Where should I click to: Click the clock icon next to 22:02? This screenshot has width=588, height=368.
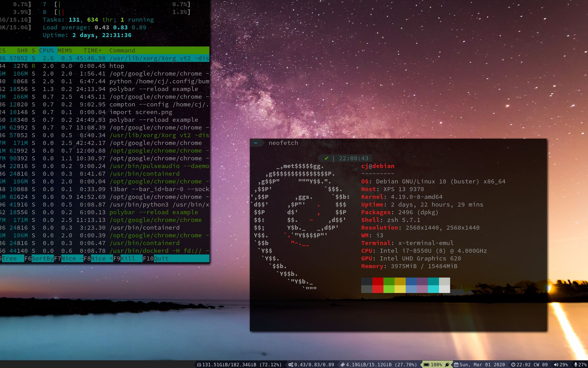pyautogui.click(x=513, y=365)
